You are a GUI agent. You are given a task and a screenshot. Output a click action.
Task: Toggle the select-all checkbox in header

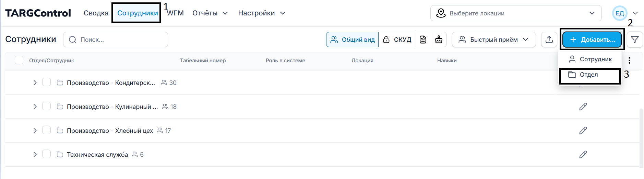pyautogui.click(x=19, y=60)
